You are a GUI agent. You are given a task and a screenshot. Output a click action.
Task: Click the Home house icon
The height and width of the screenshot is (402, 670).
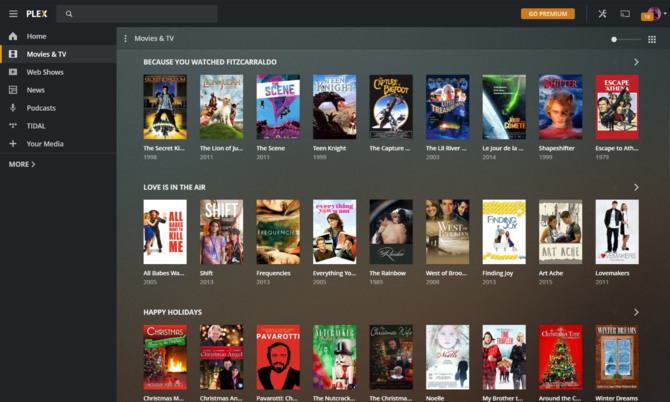13,36
